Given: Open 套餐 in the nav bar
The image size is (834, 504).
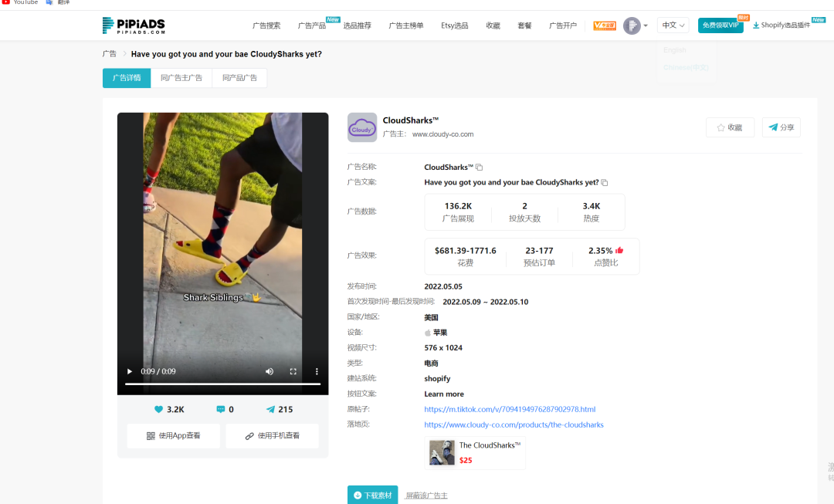Looking at the screenshot, I should point(524,25).
